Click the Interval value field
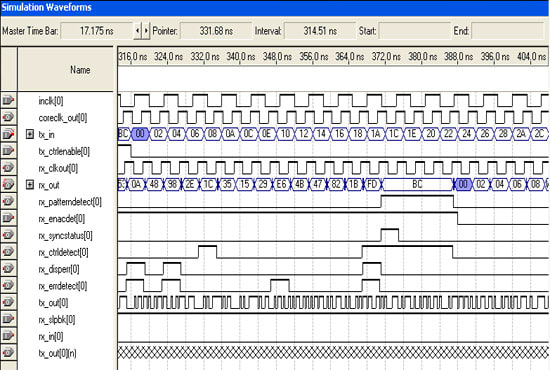The image size is (550, 370). (320, 31)
